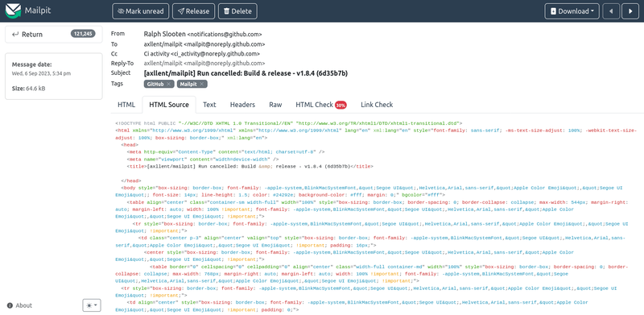Click the 30% HTML check badge
Screen dimensions: 644x315
(341, 105)
